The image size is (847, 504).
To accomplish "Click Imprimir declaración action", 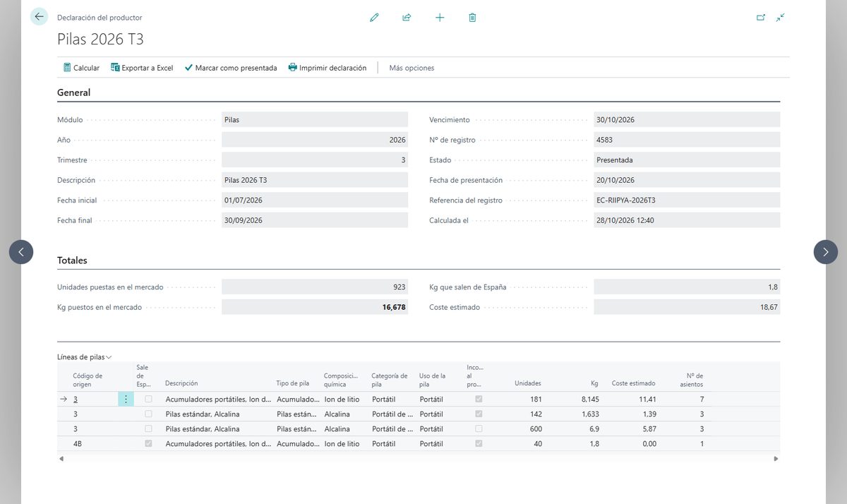I will point(328,68).
